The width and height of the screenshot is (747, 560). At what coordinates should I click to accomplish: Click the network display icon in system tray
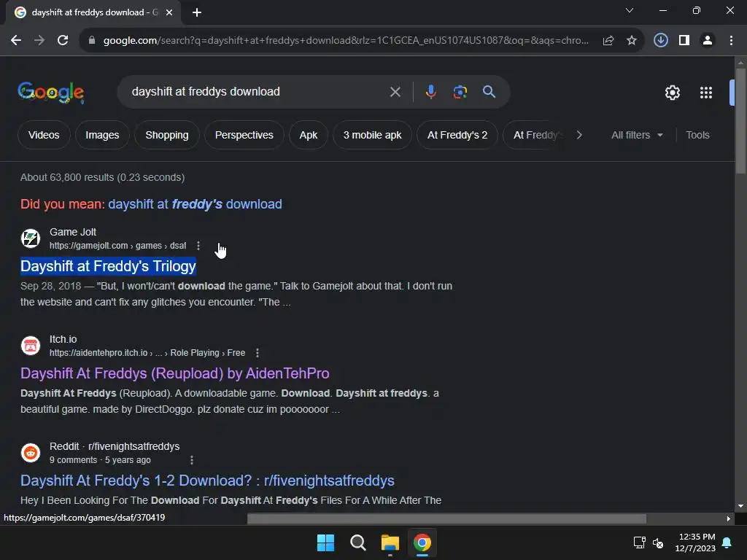[639, 542]
